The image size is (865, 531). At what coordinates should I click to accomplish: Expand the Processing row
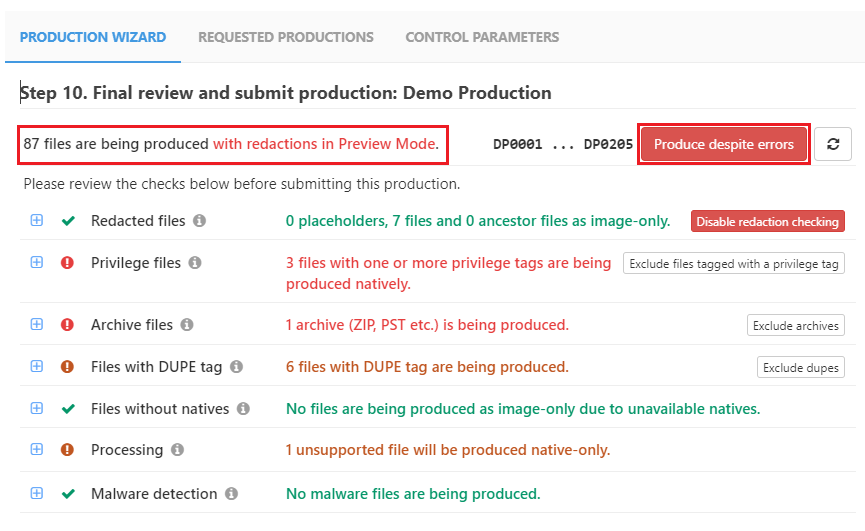[x=36, y=449]
